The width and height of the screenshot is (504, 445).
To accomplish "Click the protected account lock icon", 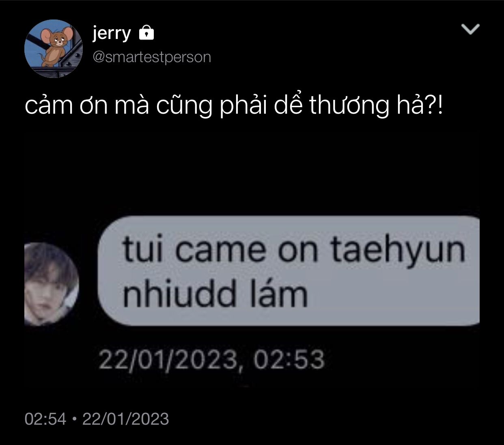I will pyautogui.click(x=146, y=33).
